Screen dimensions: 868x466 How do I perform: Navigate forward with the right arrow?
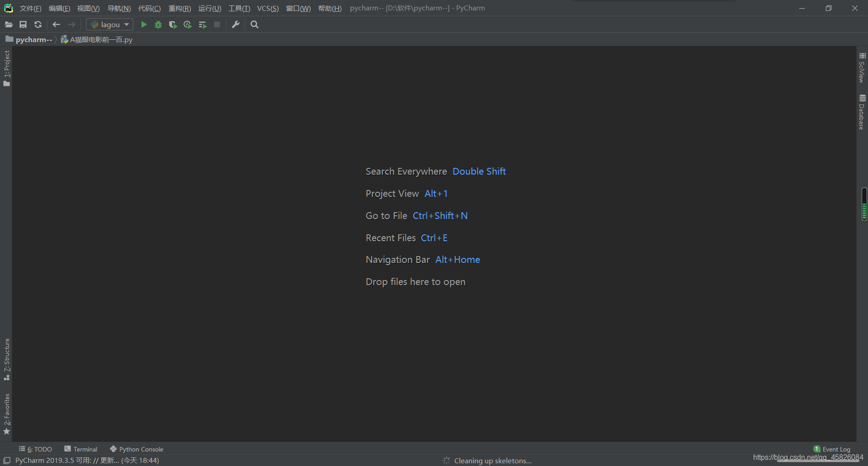pos(71,24)
